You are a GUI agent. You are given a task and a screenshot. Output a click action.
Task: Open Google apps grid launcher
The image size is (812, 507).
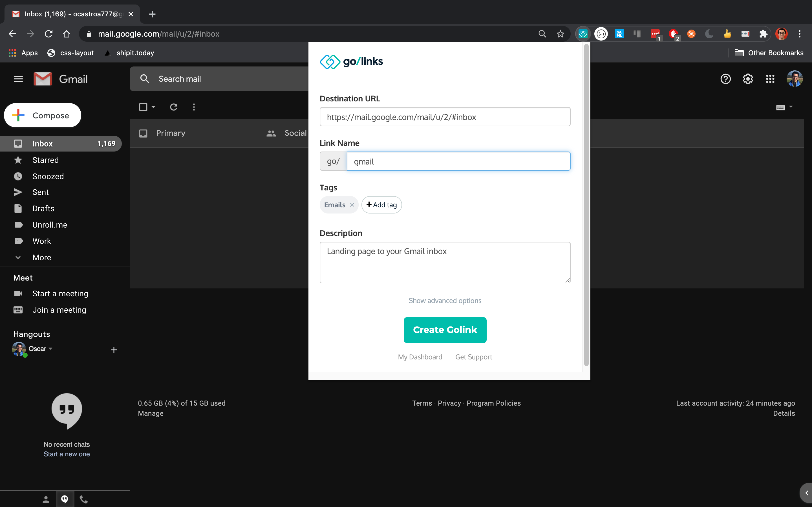pos(770,79)
